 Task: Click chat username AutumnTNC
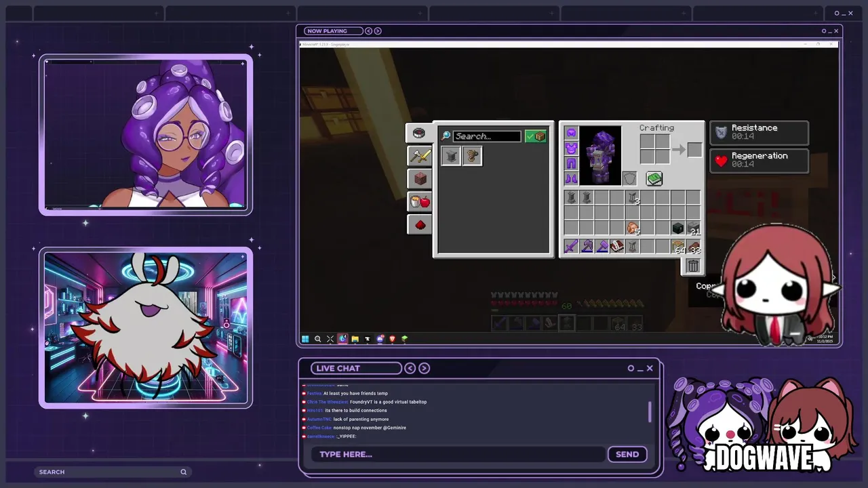[319, 419]
